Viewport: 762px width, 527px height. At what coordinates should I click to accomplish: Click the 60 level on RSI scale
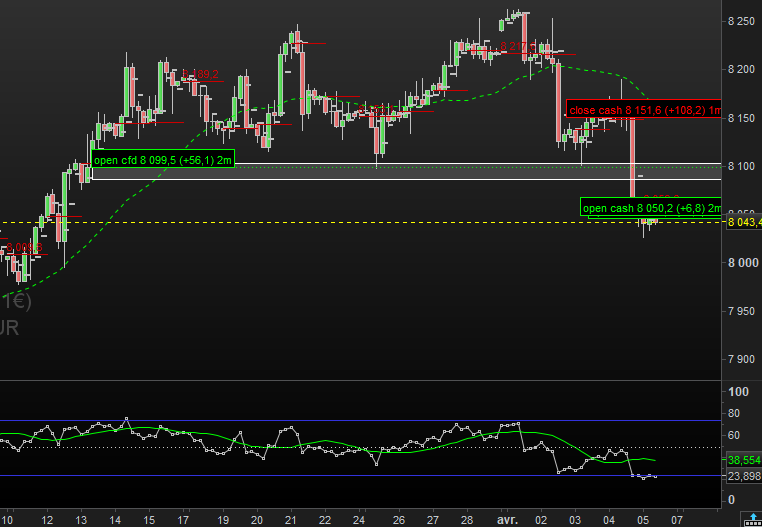pyautogui.click(x=734, y=435)
